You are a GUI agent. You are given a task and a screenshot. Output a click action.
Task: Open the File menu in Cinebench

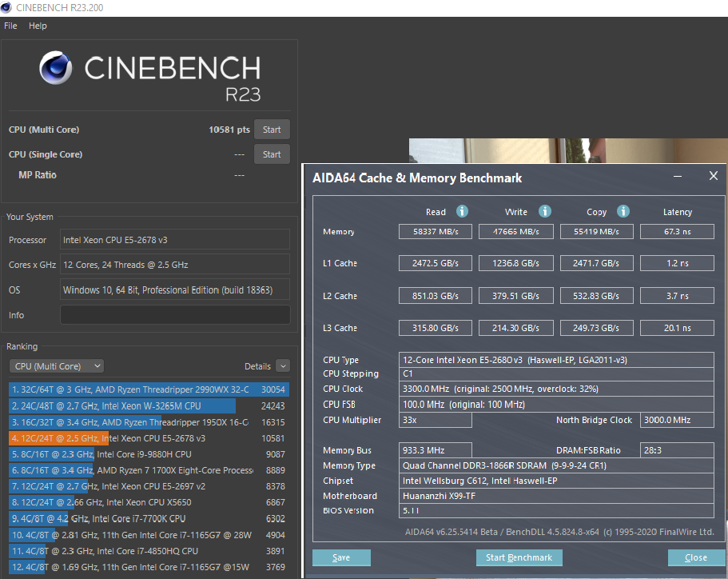[x=10, y=26]
